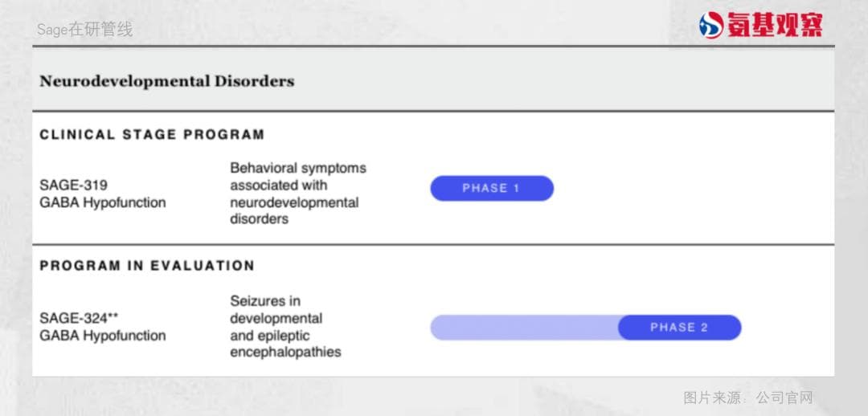
Task: Open the SAGE-319 program name
Action: tap(73, 185)
